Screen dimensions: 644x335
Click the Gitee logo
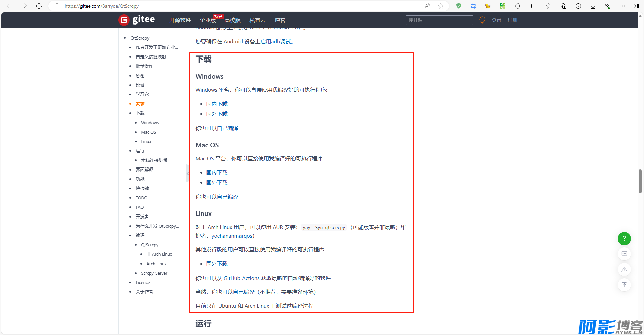(x=137, y=20)
